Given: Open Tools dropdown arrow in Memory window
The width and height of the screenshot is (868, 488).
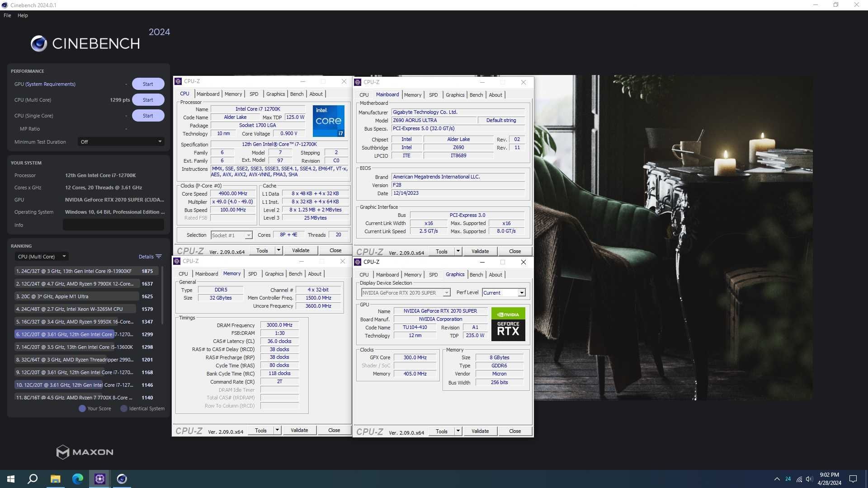Looking at the screenshot, I should (x=277, y=430).
